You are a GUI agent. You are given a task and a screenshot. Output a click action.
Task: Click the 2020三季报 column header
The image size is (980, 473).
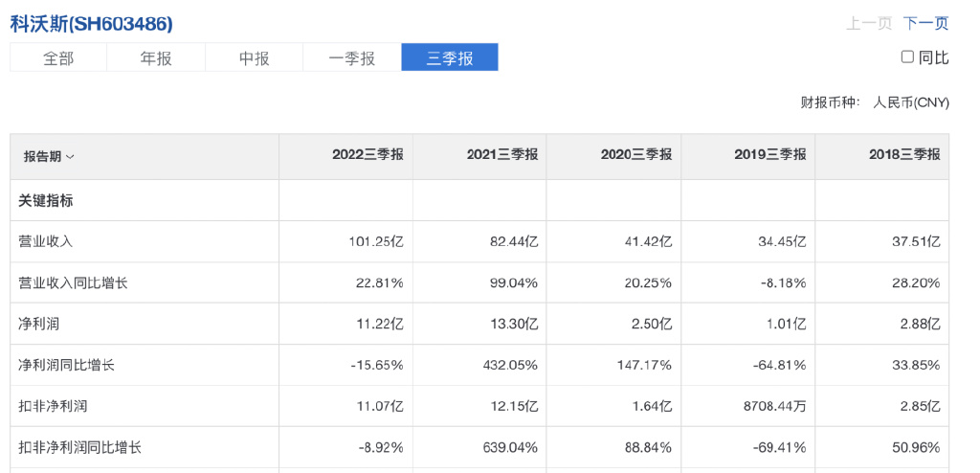click(635, 155)
